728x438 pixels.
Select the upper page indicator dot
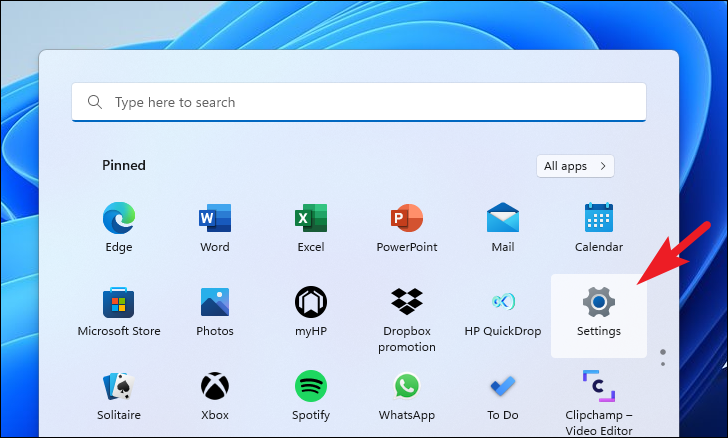pyautogui.click(x=663, y=352)
